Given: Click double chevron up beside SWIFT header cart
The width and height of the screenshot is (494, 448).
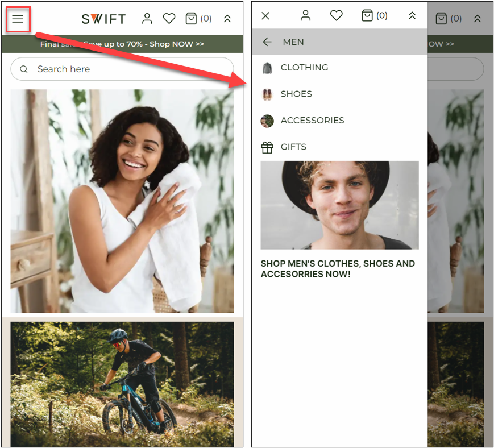Looking at the screenshot, I should click(227, 19).
